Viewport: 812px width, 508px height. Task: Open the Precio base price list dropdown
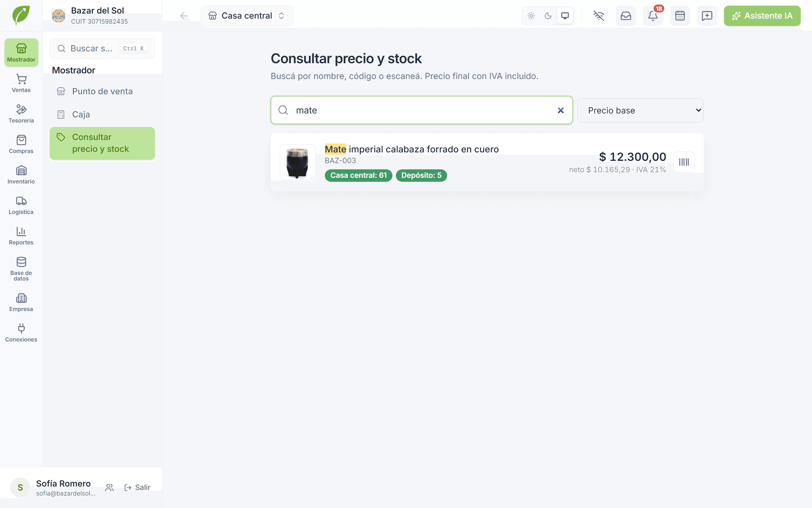coord(641,110)
